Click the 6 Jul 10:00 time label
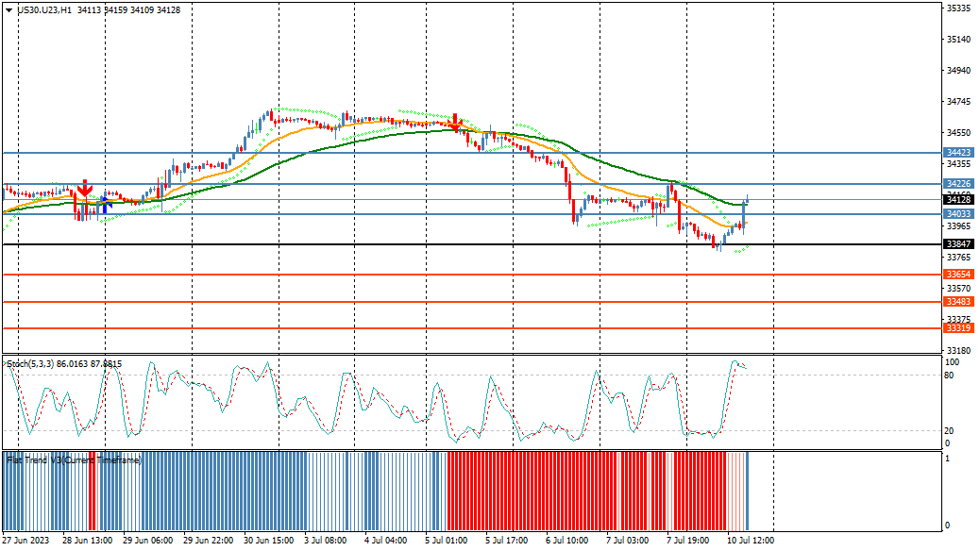980x551 pixels. click(x=566, y=541)
